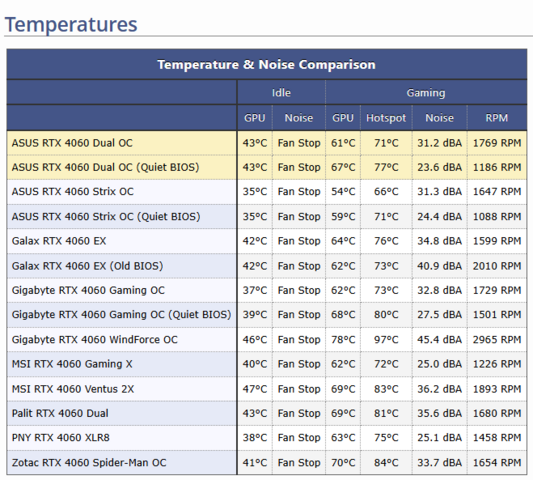The width and height of the screenshot is (533, 480).
Task: Click the 1680 RPM cell
Action: coord(497,413)
